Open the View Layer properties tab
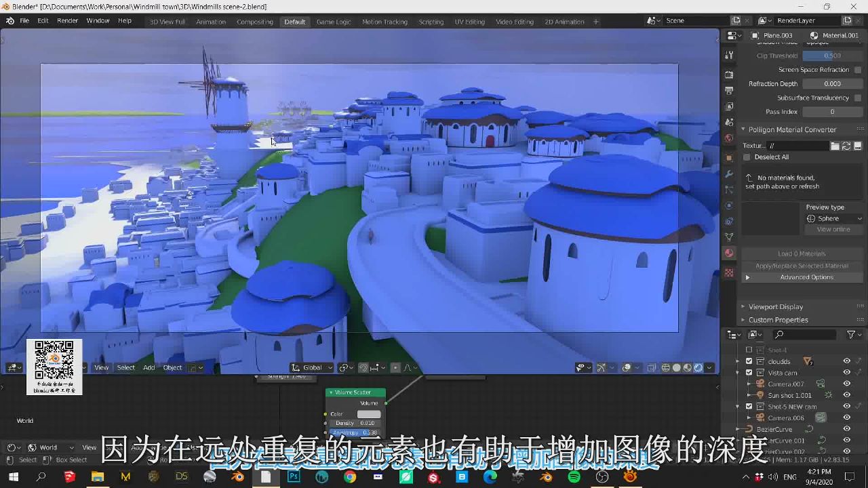This screenshot has width=868, height=488. coord(729,106)
